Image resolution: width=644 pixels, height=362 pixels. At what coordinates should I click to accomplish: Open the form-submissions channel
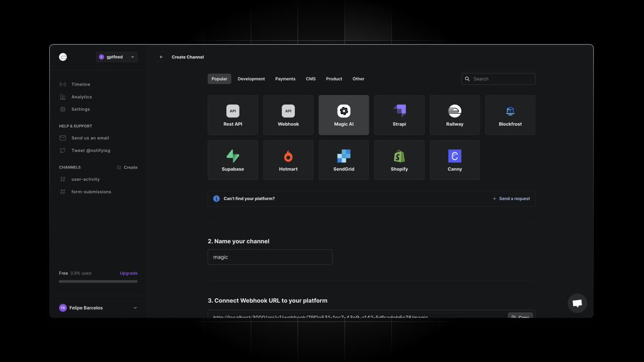(x=91, y=191)
